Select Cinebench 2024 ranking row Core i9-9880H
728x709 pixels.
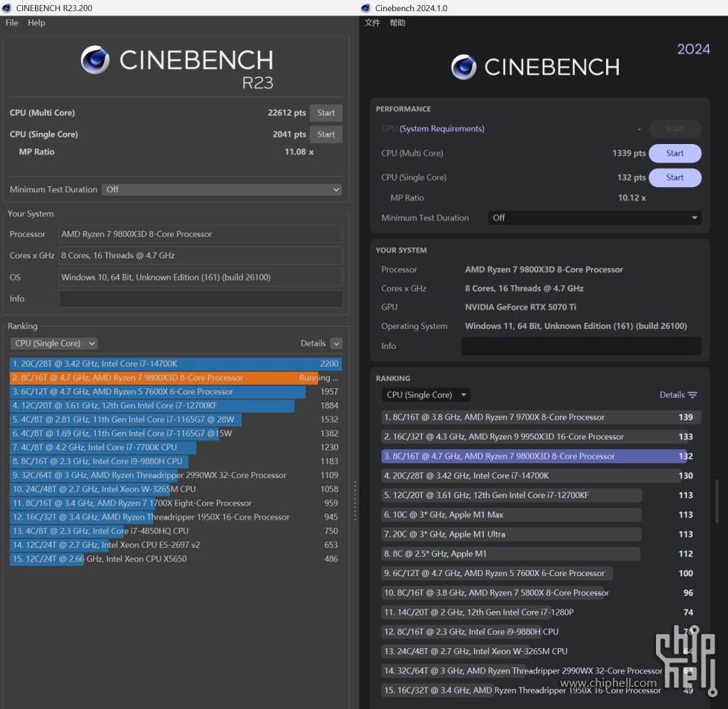pyautogui.click(x=541, y=632)
